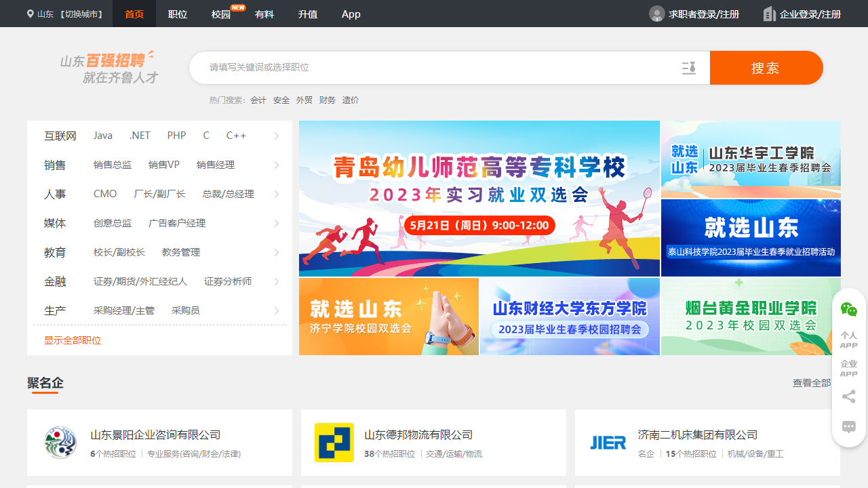Image resolution: width=868 pixels, height=488 pixels.
Task: Select CMO under 人事
Action: tap(105, 195)
